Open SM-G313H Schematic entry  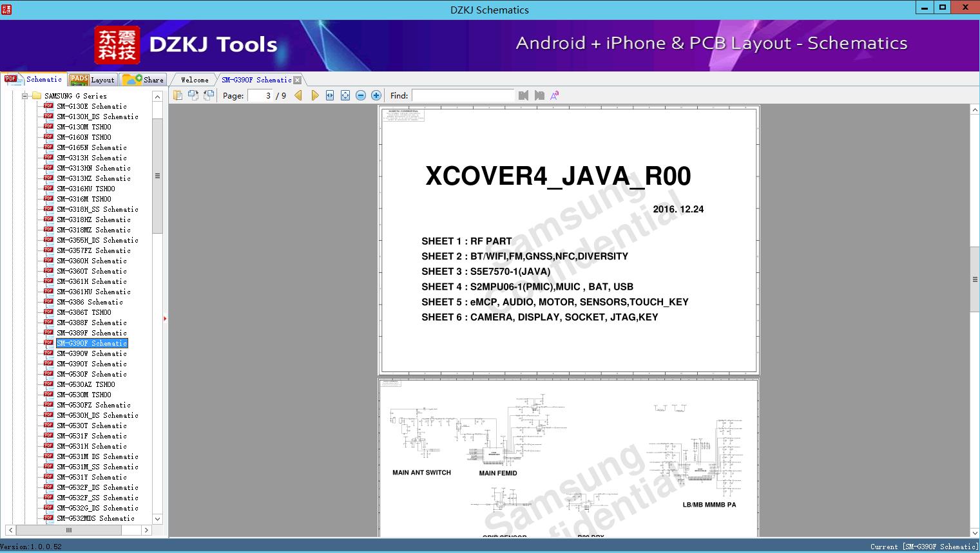point(91,158)
